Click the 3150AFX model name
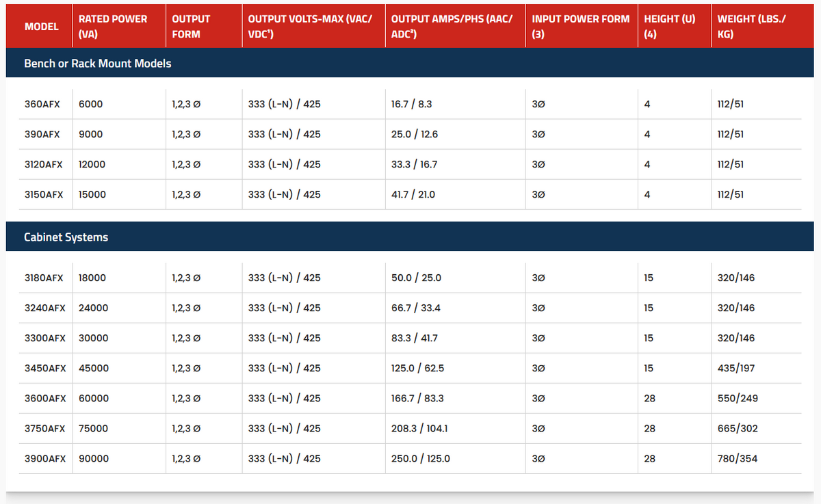This screenshot has height=504, width=821. click(x=44, y=195)
